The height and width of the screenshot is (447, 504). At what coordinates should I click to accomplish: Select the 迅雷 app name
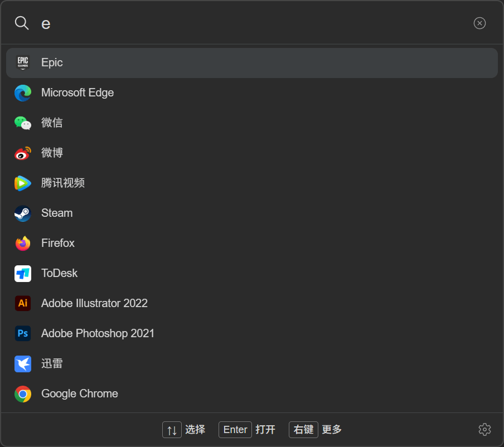coord(52,364)
